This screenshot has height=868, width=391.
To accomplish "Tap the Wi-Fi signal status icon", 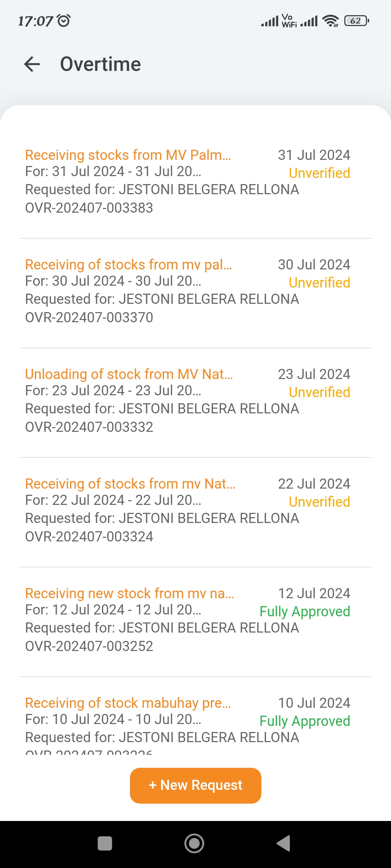I will tap(330, 21).
